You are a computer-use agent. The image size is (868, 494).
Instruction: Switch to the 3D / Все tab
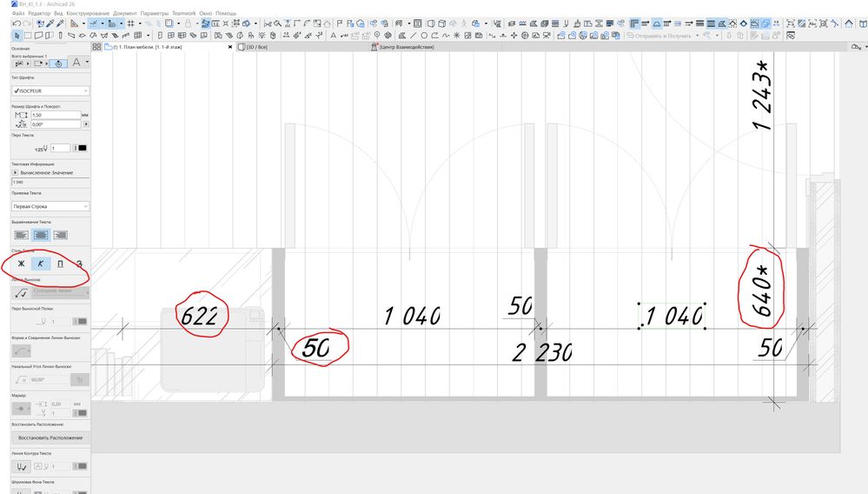pos(253,47)
